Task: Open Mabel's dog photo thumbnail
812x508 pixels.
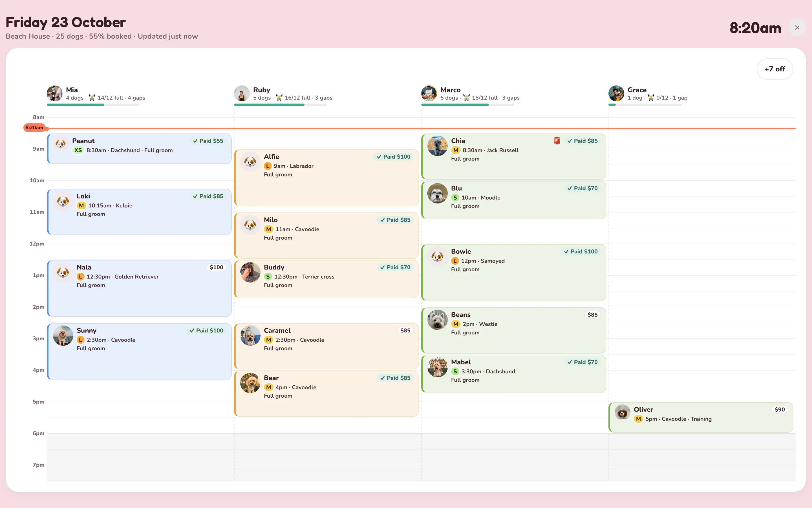Action: (x=437, y=367)
